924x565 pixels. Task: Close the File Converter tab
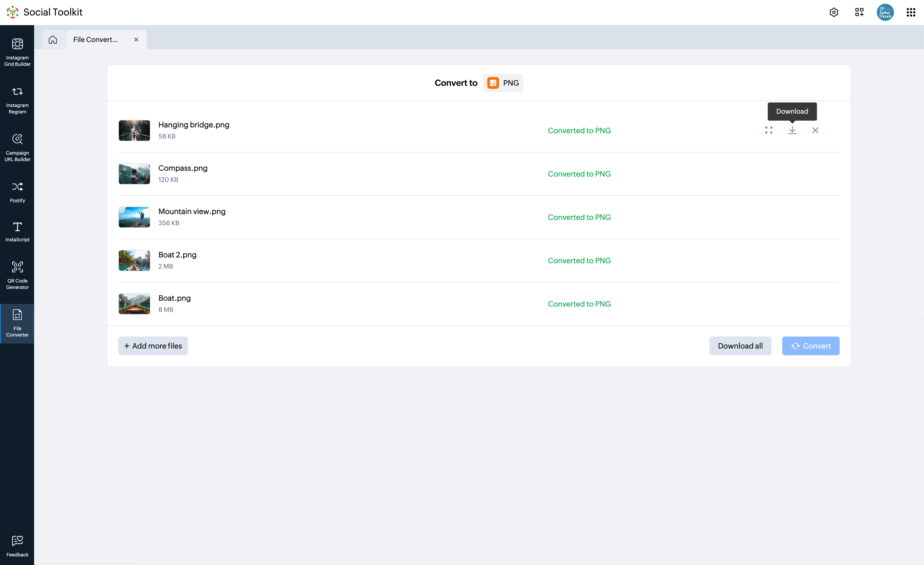tap(136, 39)
